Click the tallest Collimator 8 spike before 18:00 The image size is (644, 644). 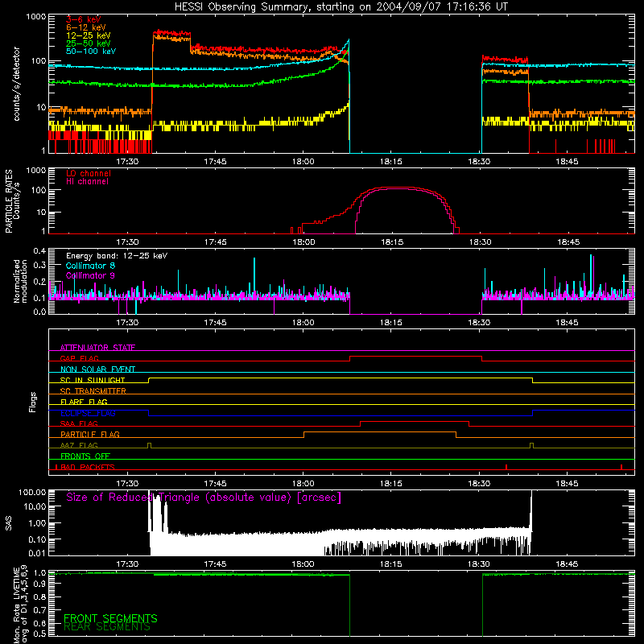click(x=254, y=275)
